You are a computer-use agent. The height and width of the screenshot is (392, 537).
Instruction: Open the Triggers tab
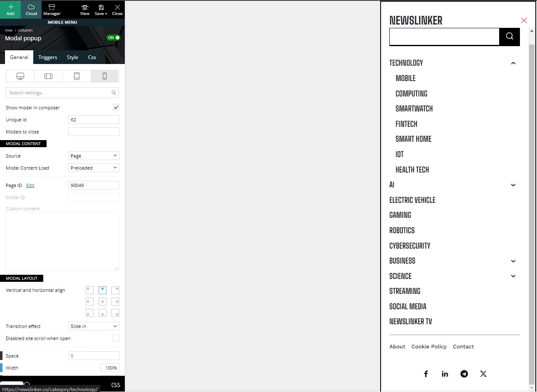(48, 57)
